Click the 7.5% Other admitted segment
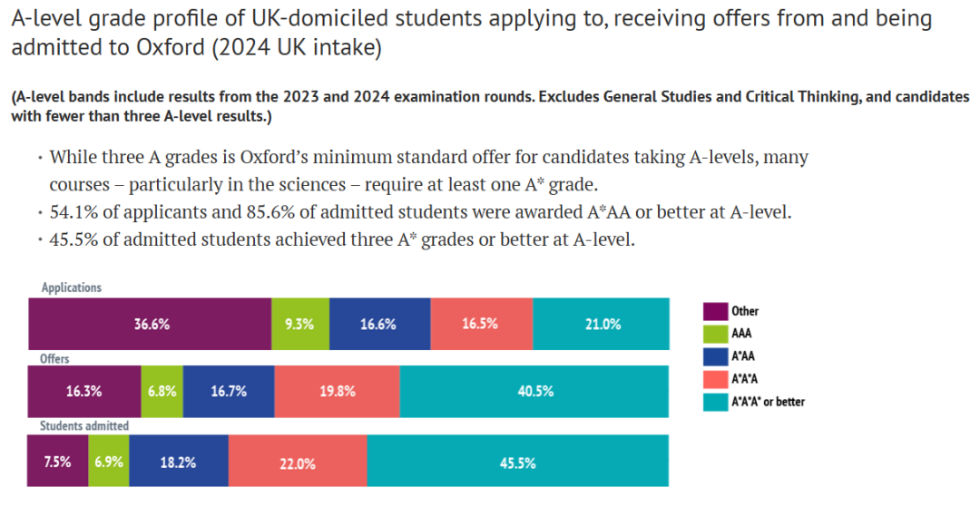This screenshot has width=980, height=506. tap(58, 461)
